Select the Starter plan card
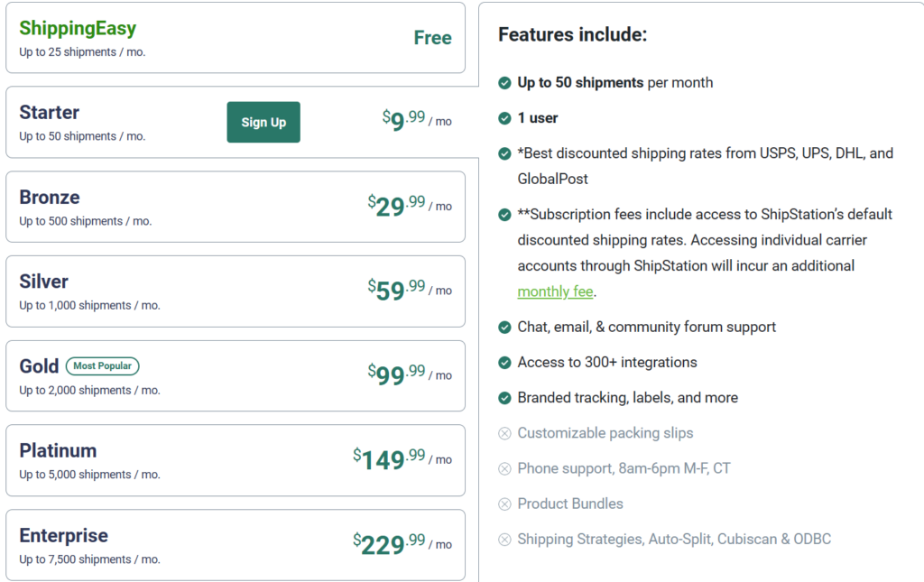 117,123
